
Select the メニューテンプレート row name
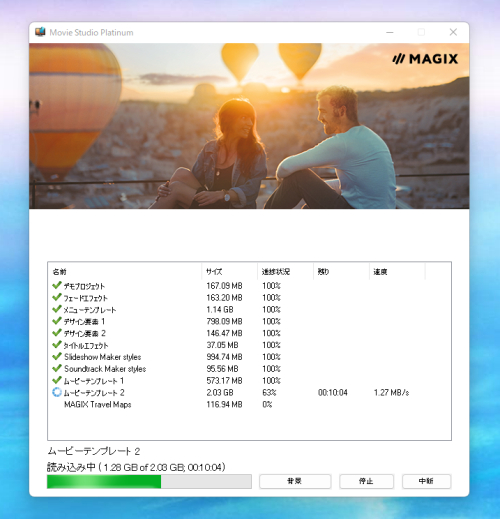tap(90, 310)
